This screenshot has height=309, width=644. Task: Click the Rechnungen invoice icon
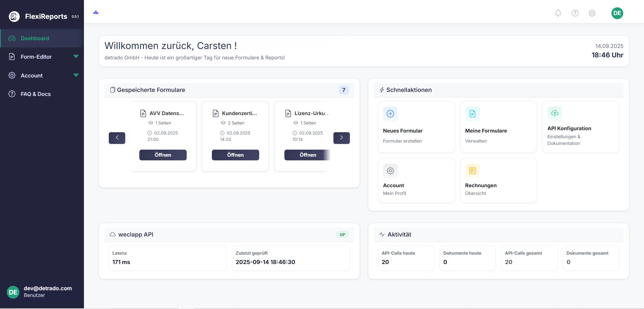472,170
